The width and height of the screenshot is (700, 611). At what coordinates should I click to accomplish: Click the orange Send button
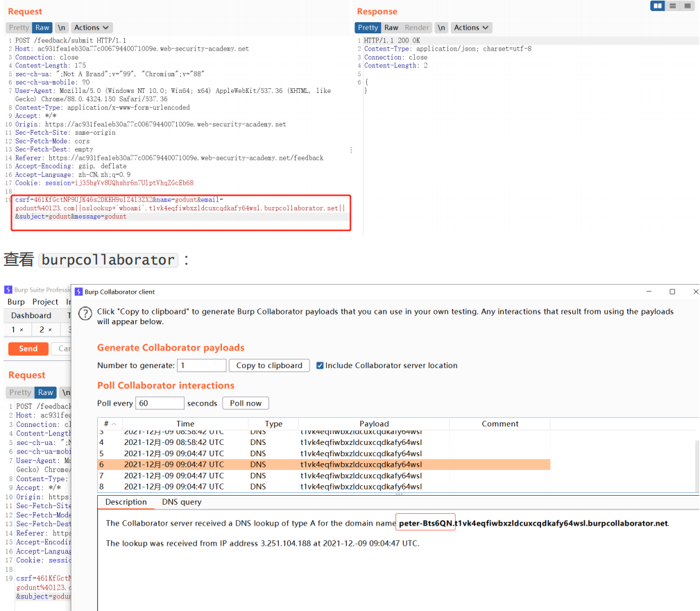tap(28, 349)
